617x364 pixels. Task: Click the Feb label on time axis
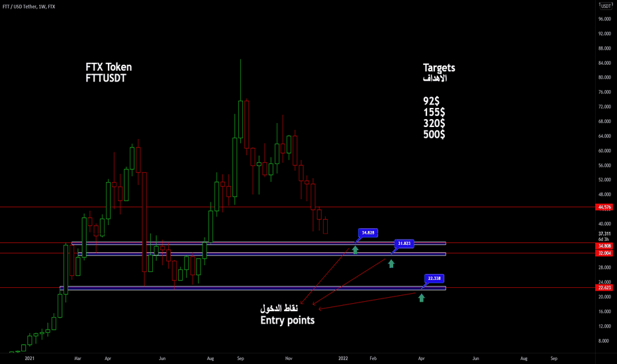click(373, 359)
